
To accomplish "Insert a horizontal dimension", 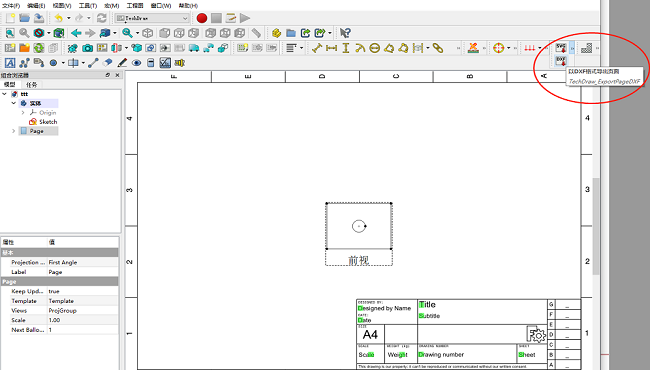I will (332, 48).
